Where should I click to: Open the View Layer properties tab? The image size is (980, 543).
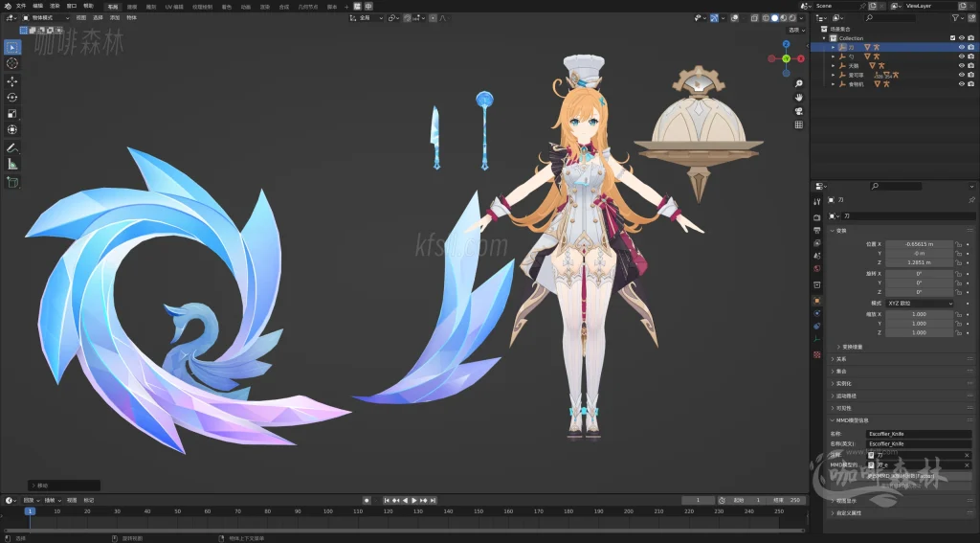817,242
